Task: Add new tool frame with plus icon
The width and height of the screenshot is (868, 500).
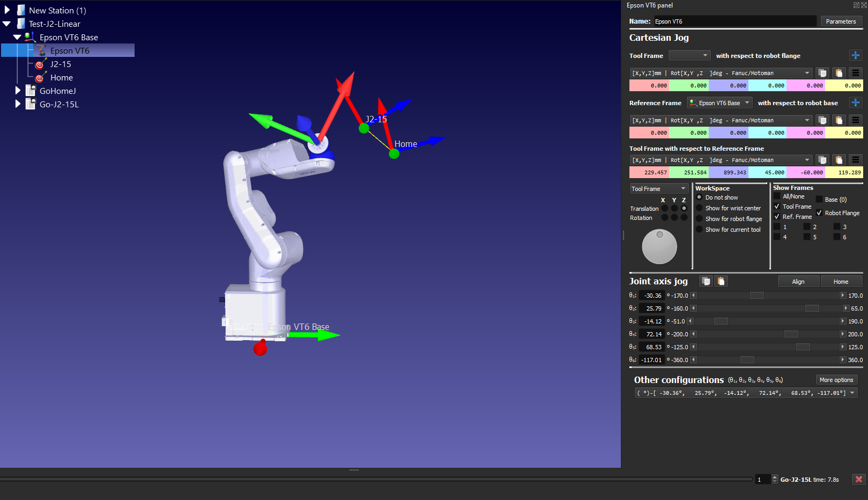Action: tap(855, 55)
